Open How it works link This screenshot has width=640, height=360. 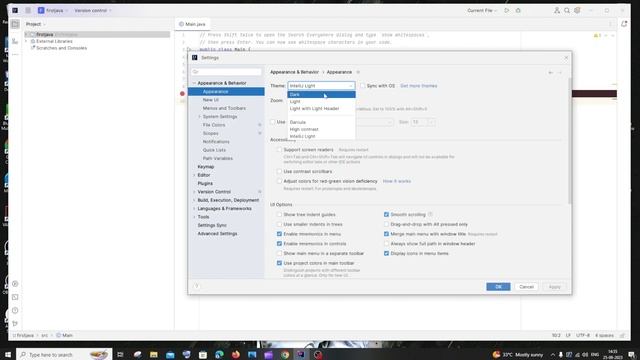(397, 181)
